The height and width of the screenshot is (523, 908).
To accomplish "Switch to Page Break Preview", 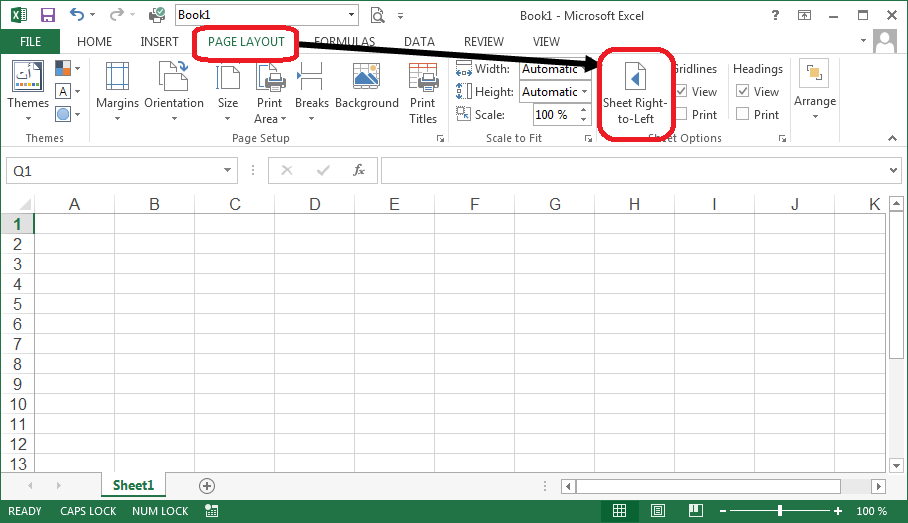I will click(x=695, y=510).
